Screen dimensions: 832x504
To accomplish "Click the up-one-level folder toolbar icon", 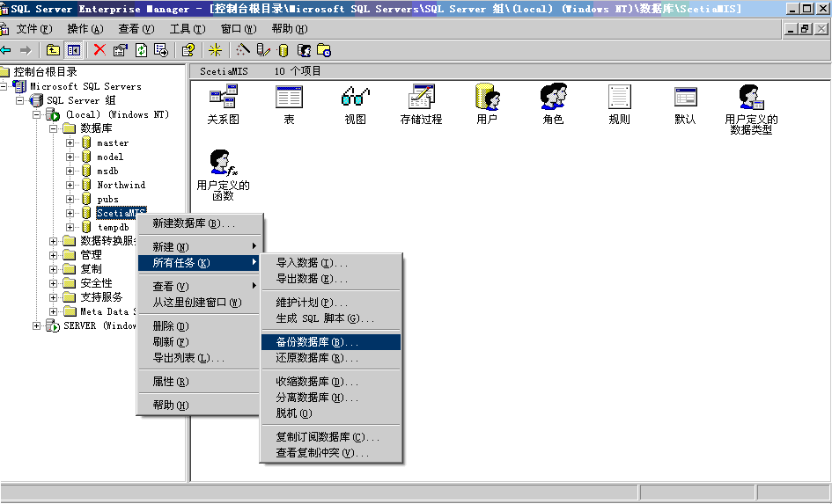I will 53,50.
